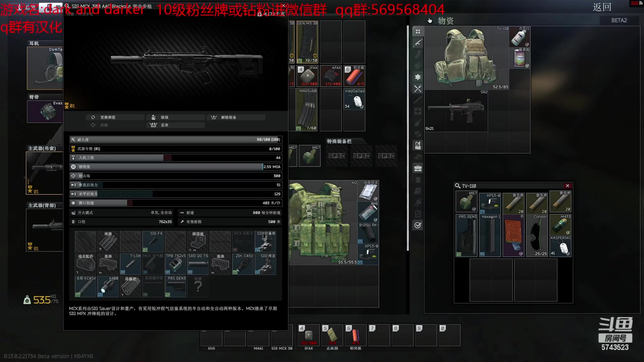
Task: Select the 应急用水 emergency water item
Action: point(368,191)
